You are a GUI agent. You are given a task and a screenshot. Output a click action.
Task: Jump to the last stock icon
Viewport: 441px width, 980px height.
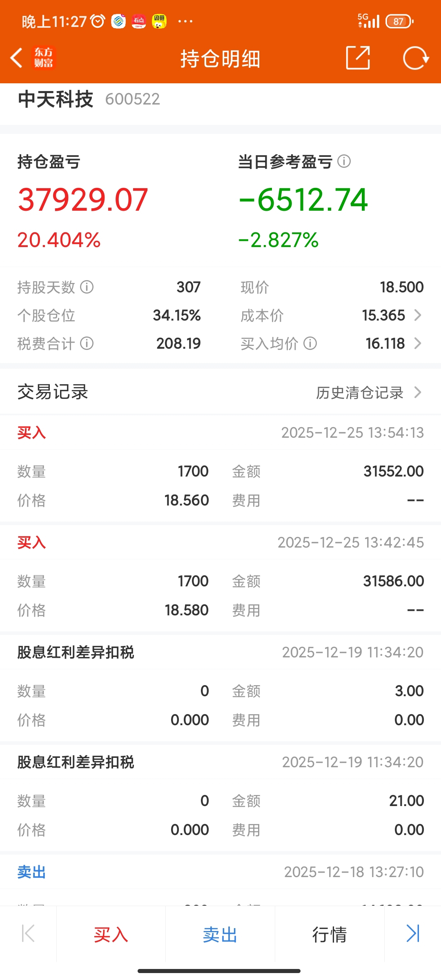click(x=413, y=934)
